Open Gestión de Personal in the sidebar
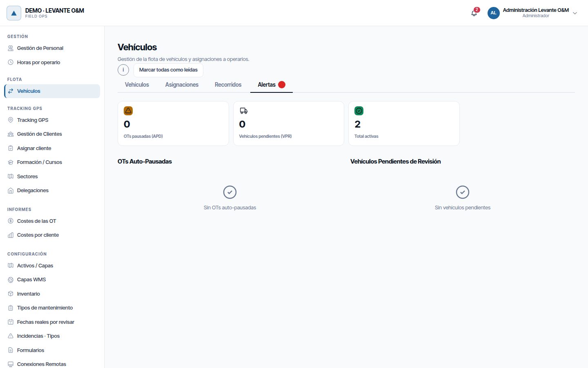 (52, 48)
